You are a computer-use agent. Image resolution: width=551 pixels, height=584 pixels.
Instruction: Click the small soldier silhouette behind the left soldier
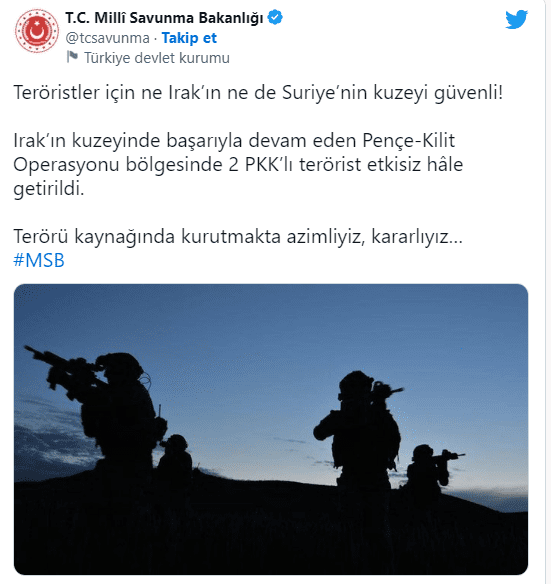point(175,456)
